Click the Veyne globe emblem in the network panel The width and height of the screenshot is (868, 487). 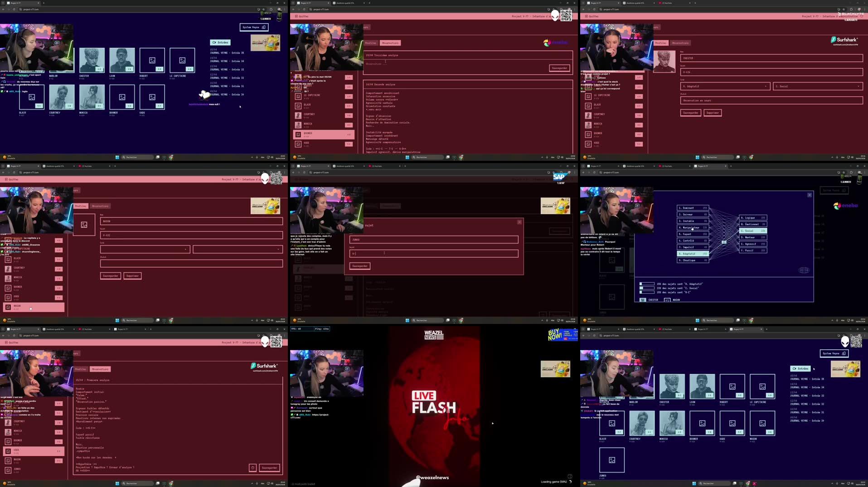pyautogui.click(x=804, y=270)
